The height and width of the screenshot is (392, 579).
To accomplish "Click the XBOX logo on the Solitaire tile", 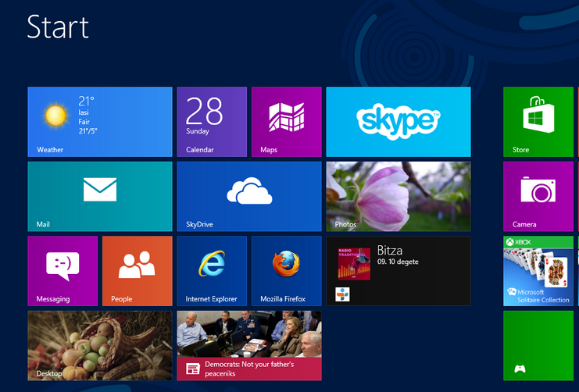I will [518, 242].
